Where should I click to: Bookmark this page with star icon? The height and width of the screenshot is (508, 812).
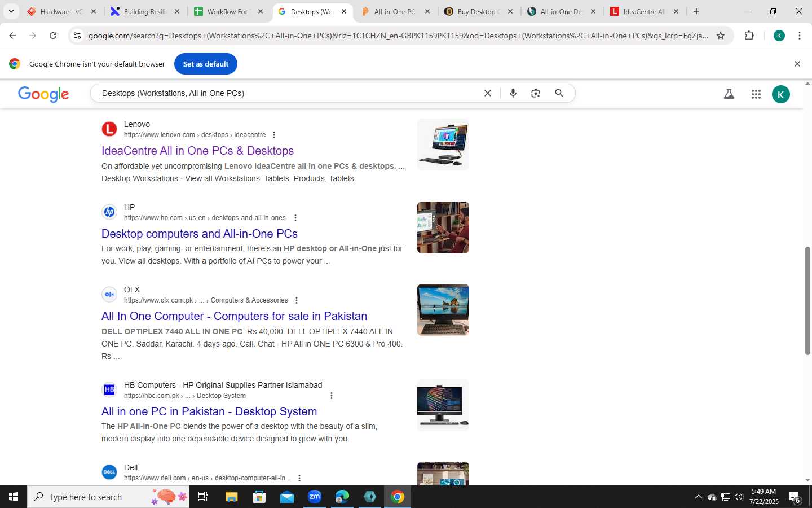tap(721, 36)
